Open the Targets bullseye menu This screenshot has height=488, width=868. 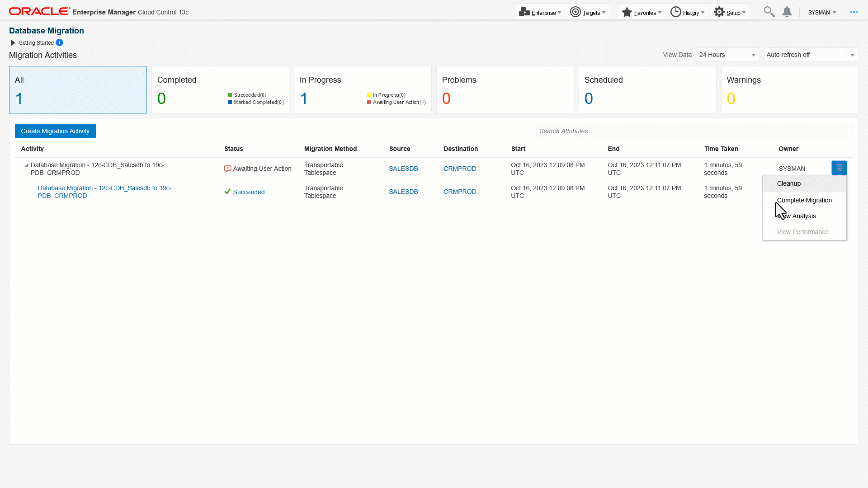coord(575,12)
